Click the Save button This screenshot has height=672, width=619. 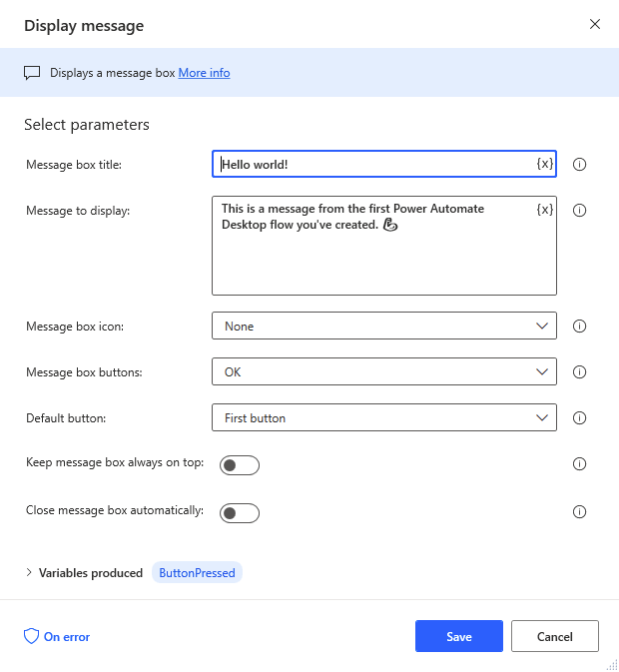tap(459, 636)
